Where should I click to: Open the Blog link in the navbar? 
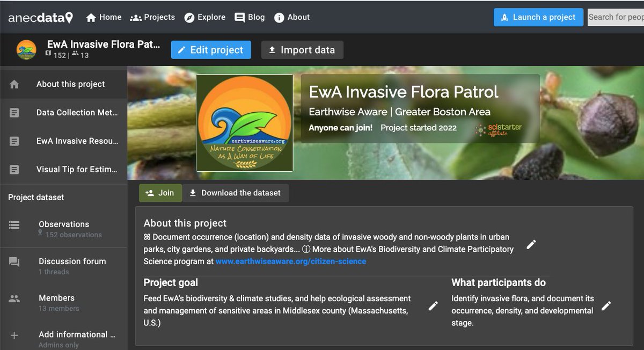(250, 17)
